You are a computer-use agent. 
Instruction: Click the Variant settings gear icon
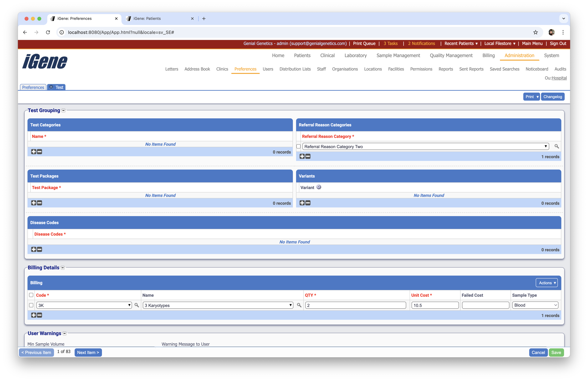[319, 187]
